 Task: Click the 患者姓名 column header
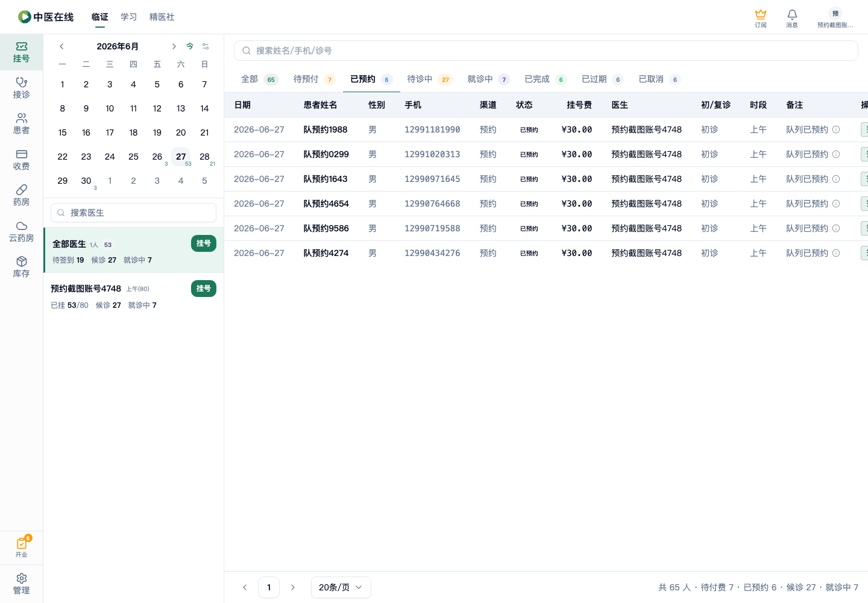point(321,105)
